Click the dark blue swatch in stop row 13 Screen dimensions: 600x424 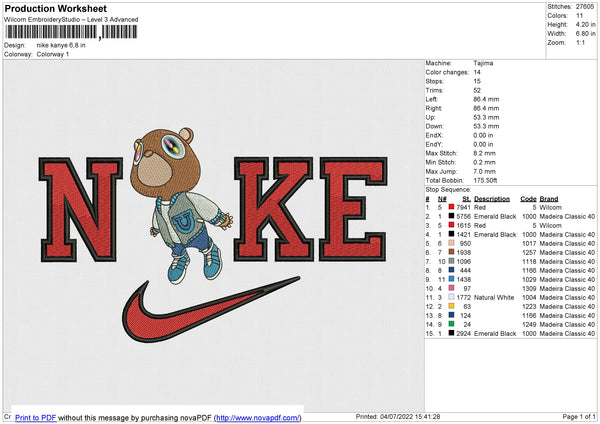click(452, 315)
